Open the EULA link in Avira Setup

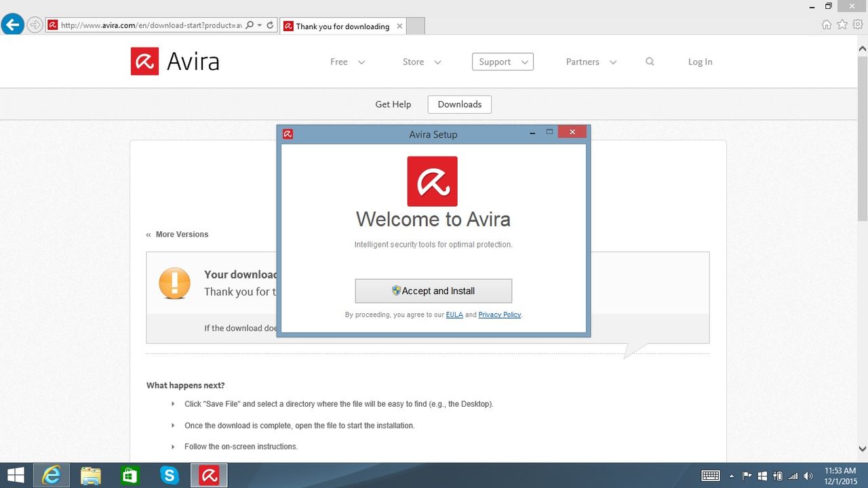click(x=454, y=315)
